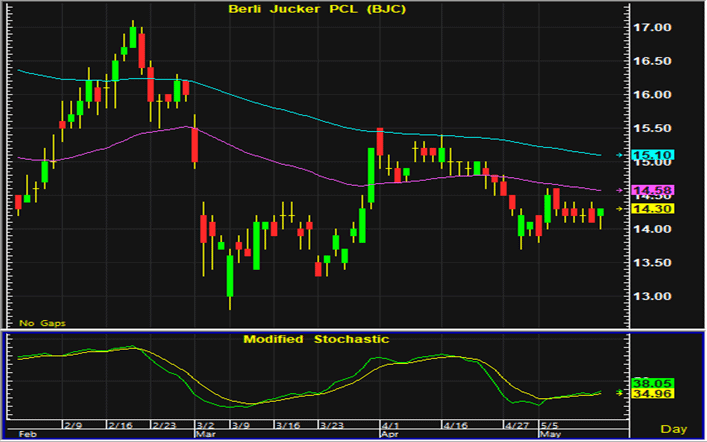The image size is (707, 442).
Task: Click the Modified Stochastic panel title
Action: click(x=316, y=339)
